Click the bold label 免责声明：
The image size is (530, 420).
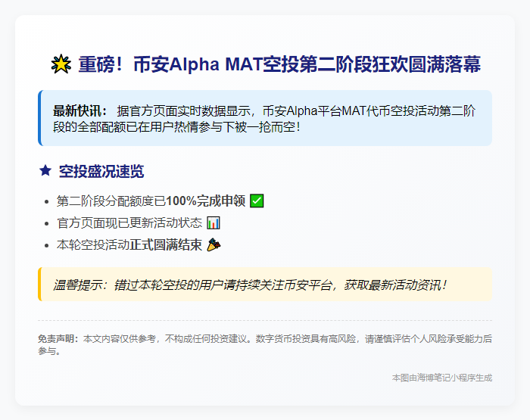58,338
